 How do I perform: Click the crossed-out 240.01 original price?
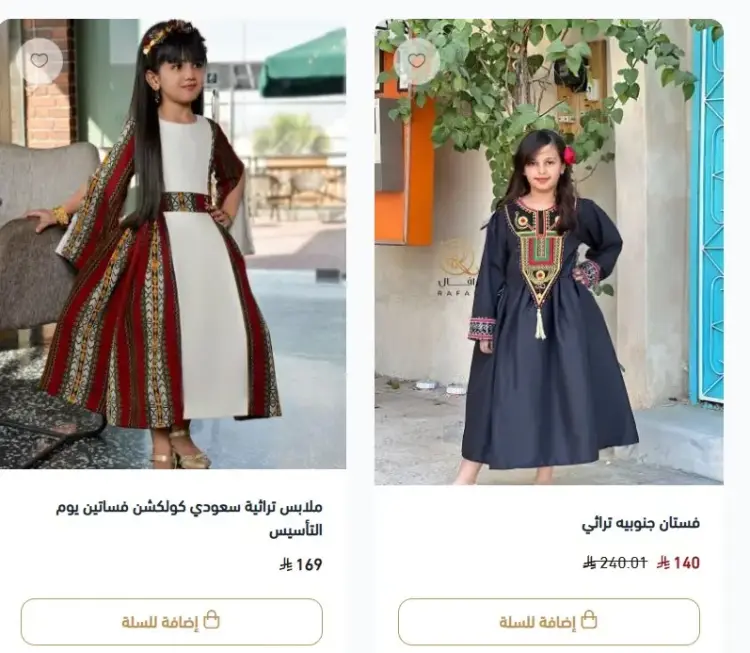(615, 563)
